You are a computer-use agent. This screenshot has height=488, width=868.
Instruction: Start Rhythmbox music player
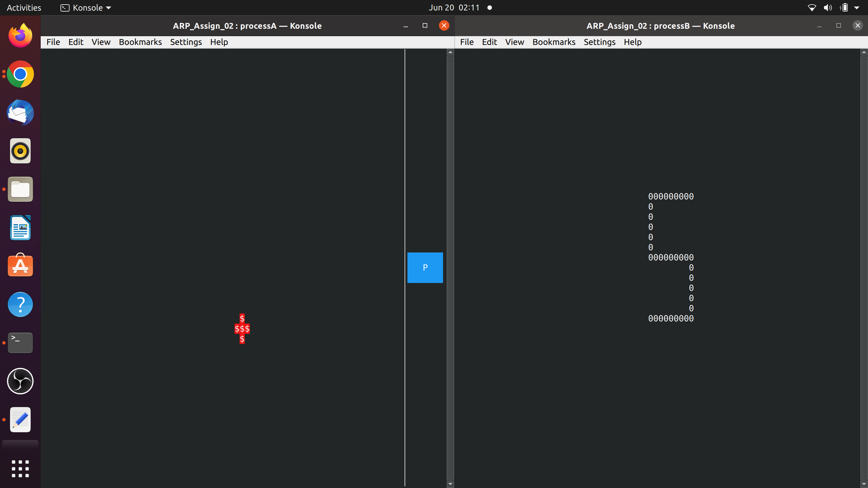pos(20,151)
